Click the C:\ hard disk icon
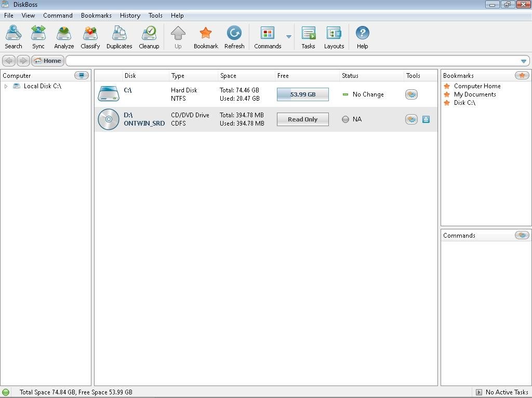Image resolution: width=532 pixels, height=398 pixels. click(109, 94)
